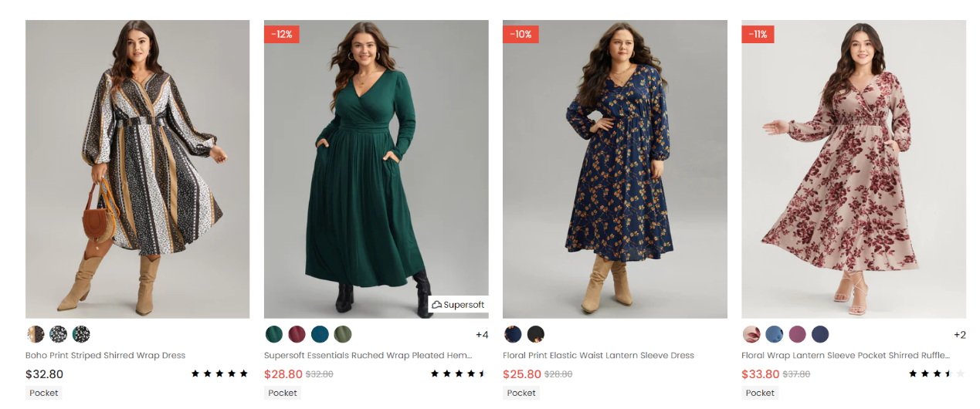Open Floral Print Elastic Waist Lantern Sleeve Dress link
This screenshot has height=409, width=980.
(x=598, y=356)
